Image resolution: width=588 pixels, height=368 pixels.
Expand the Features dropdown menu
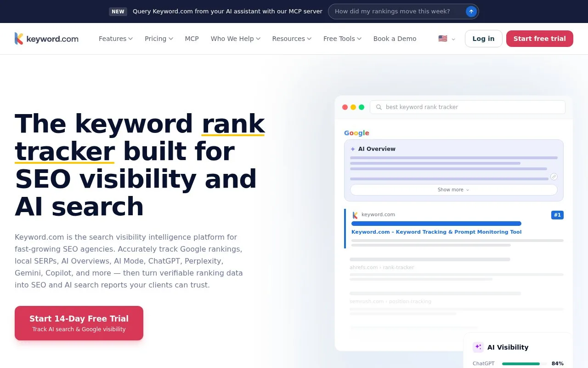click(116, 39)
